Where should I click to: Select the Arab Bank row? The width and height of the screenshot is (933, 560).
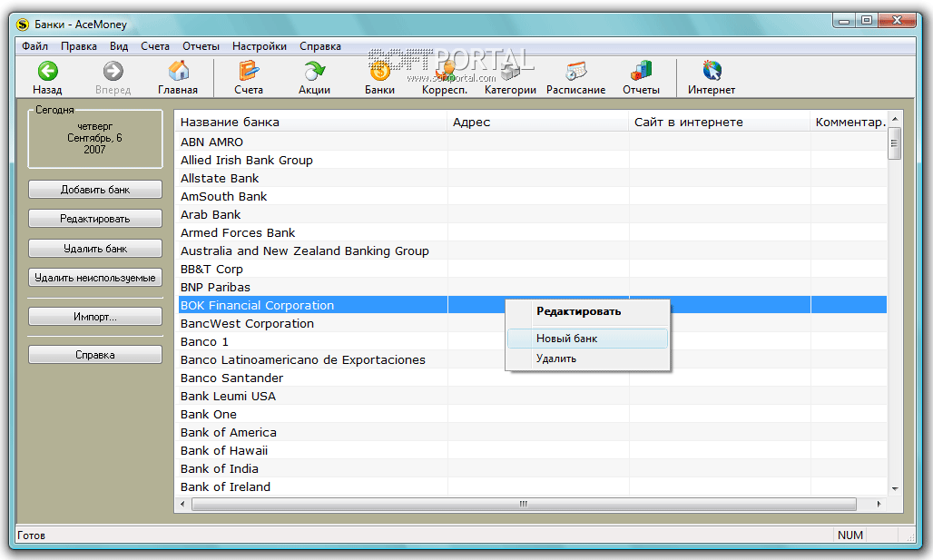pos(533,214)
